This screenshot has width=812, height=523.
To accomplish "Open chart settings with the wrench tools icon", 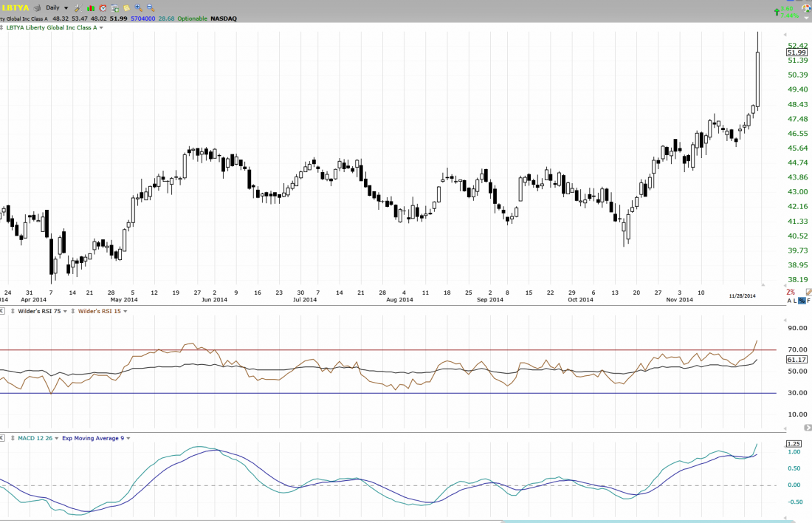I will point(78,8).
